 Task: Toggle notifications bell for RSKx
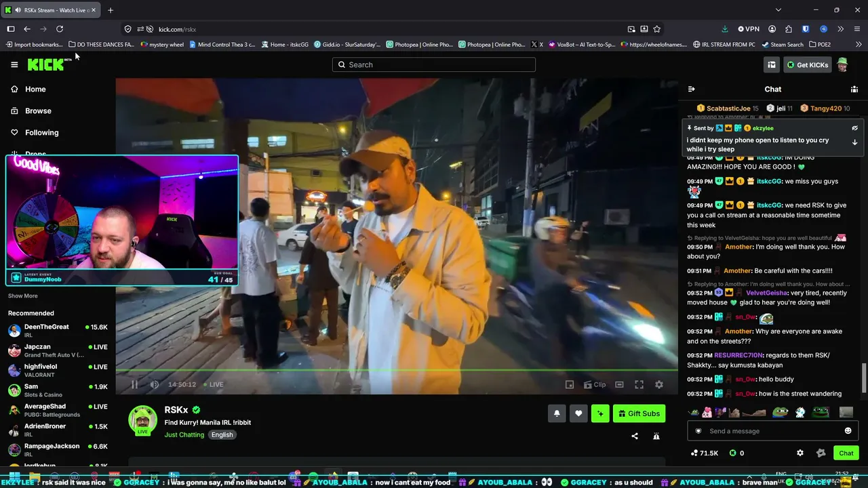[557, 413]
